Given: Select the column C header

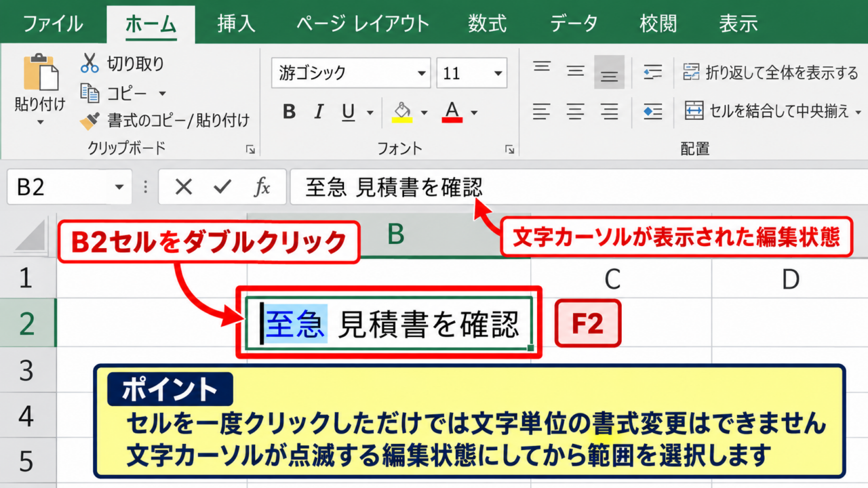Looking at the screenshot, I should click(x=613, y=278).
